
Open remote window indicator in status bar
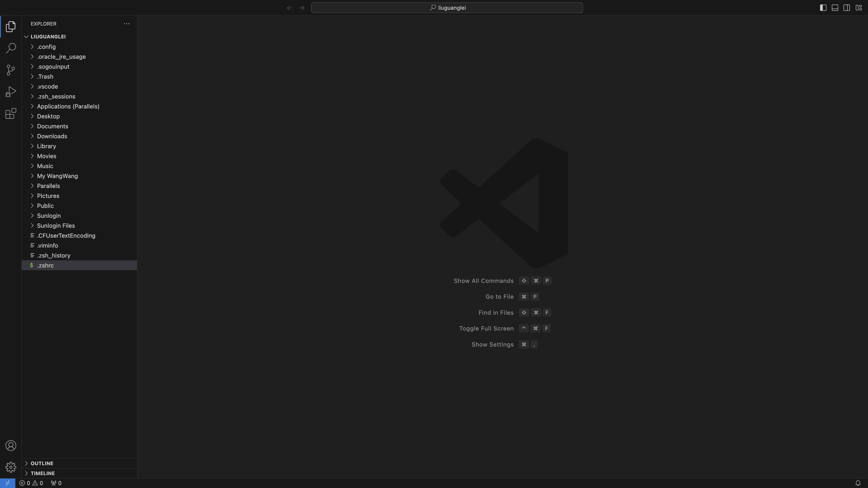point(7,483)
